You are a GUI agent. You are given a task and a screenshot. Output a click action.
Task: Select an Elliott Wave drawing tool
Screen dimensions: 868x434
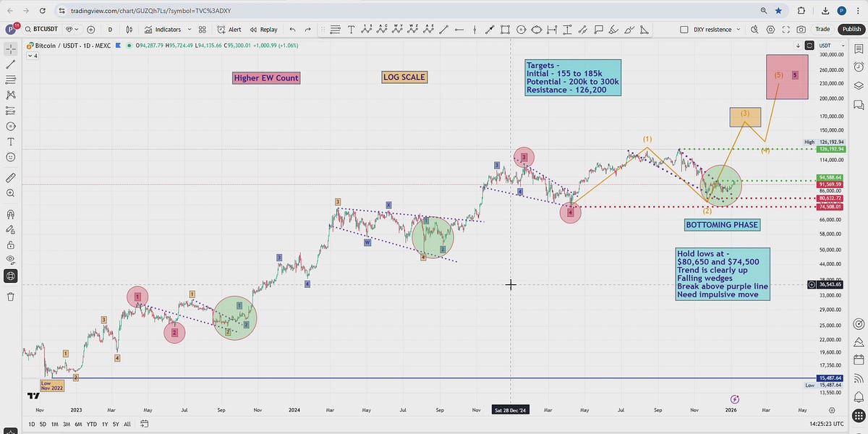[x=365, y=30]
